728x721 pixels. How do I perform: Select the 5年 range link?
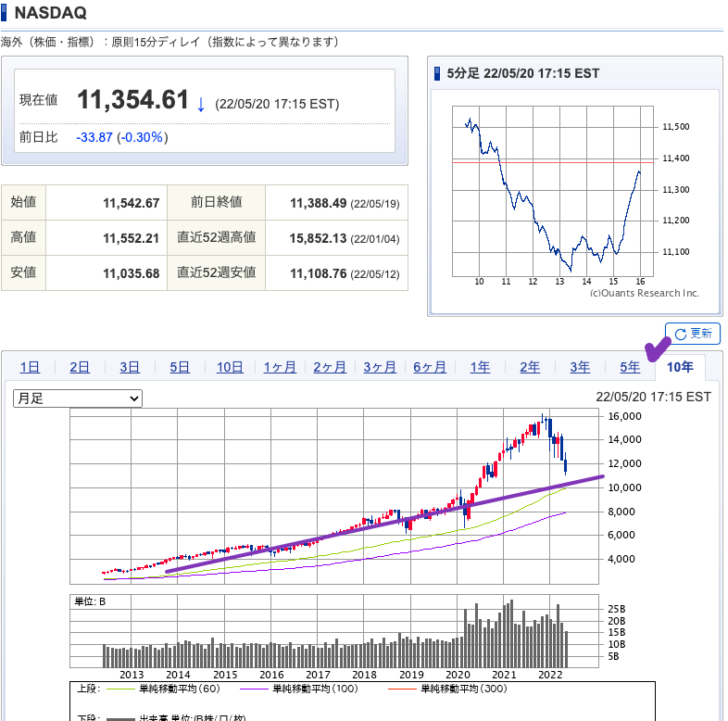pyautogui.click(x=630, y=367)
